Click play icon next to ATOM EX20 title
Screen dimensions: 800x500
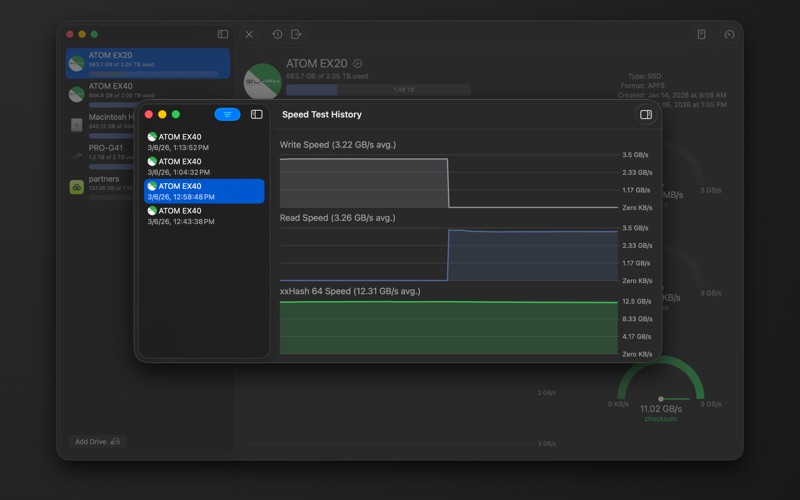[x=358, y=63]
